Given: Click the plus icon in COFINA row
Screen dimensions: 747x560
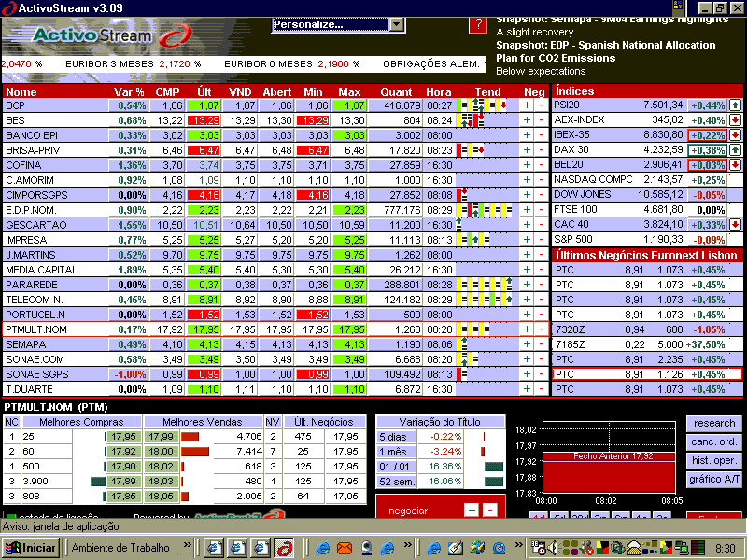Looking at the screenshot, I should [527, 165].
